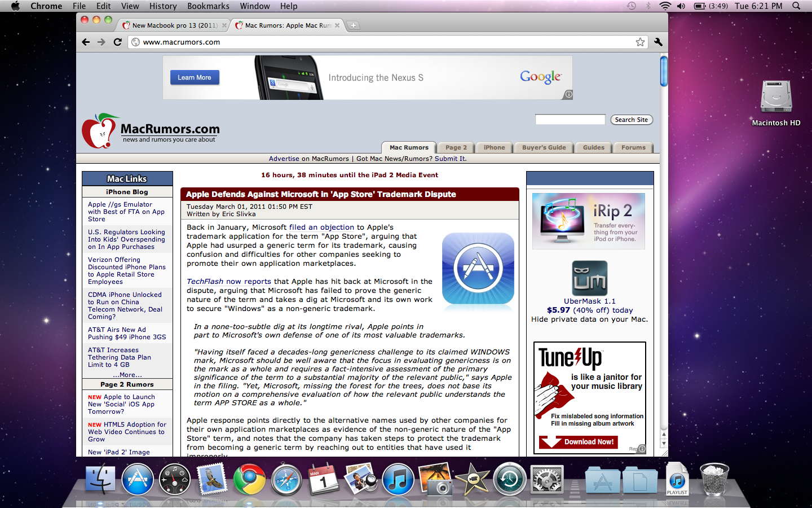Open the 'filed an objection' link
This screenshot has width=812, height=508.
tap(321, 227)
